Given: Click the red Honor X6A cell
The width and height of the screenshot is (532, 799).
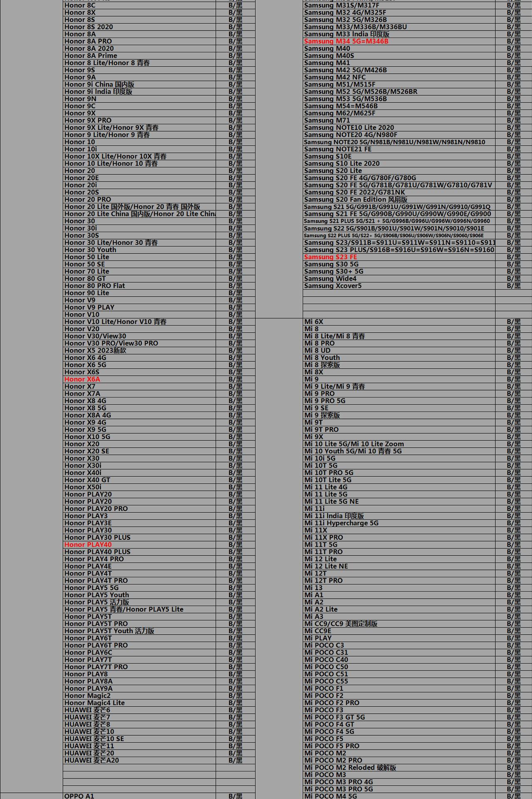Looking at the screenshot, I should 82,379.
